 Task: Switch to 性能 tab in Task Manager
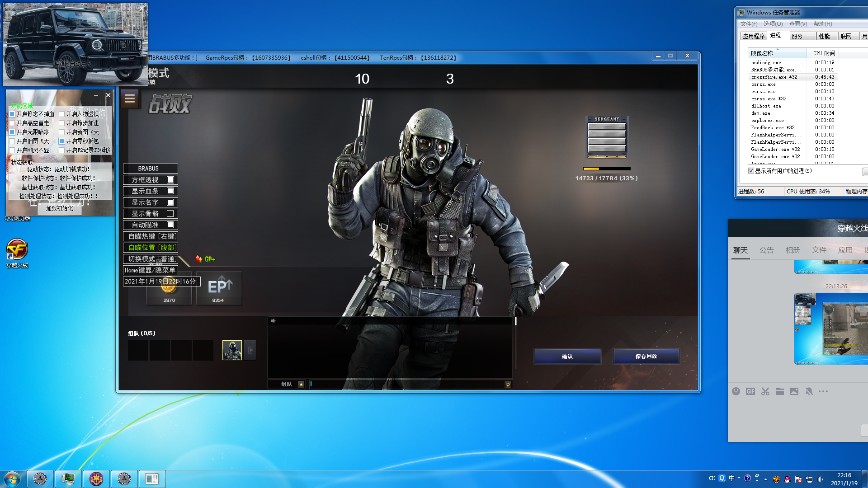point(824,36)
